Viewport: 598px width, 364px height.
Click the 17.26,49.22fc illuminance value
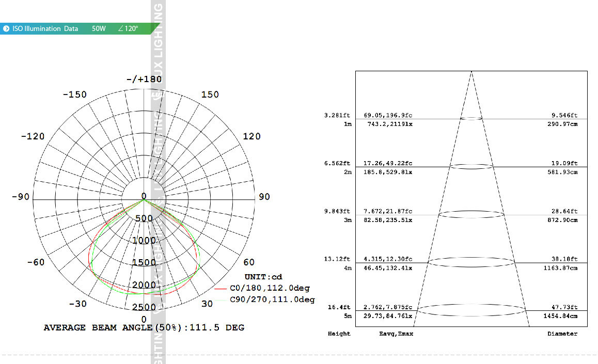pos(388,163)
